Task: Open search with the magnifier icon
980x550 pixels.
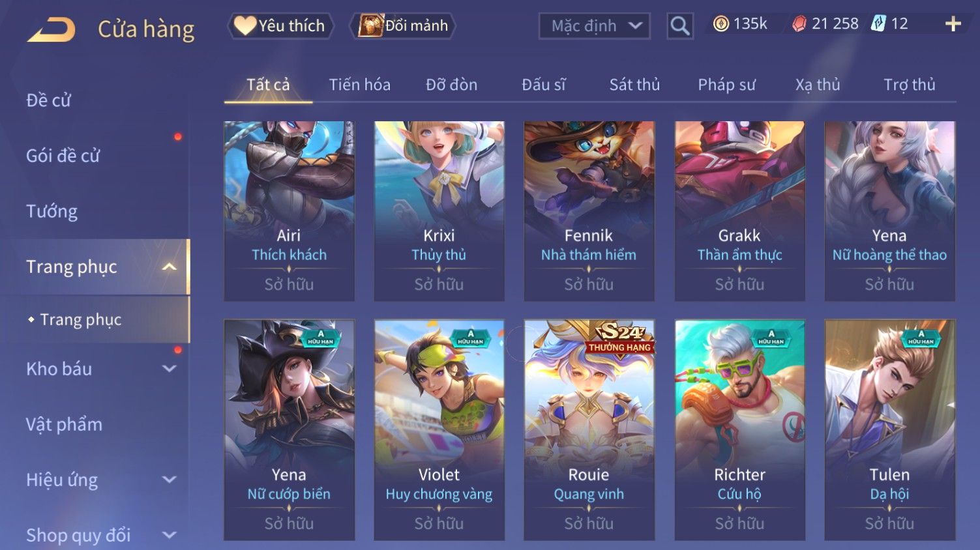Action: point(679,26)
